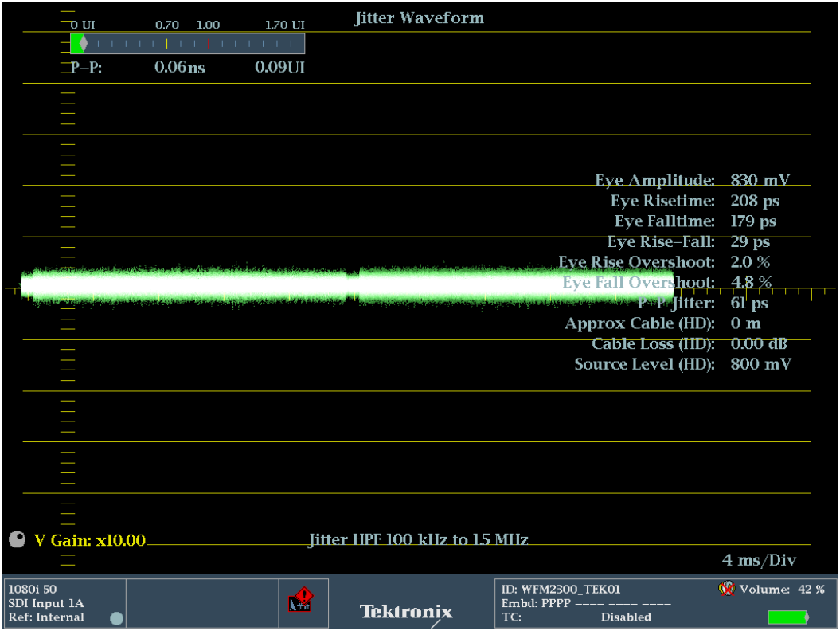Click the jitter thermometer gauge bar
The height and width of the screenshot is (631, 840).
click(x=187, y=44)
